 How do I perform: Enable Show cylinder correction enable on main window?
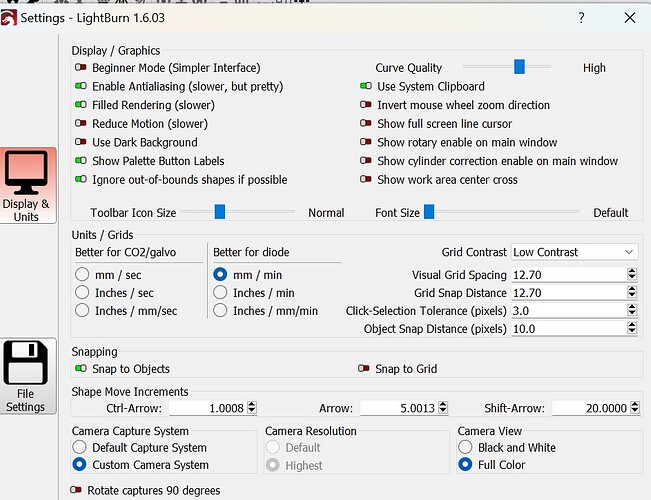(366, 161)
